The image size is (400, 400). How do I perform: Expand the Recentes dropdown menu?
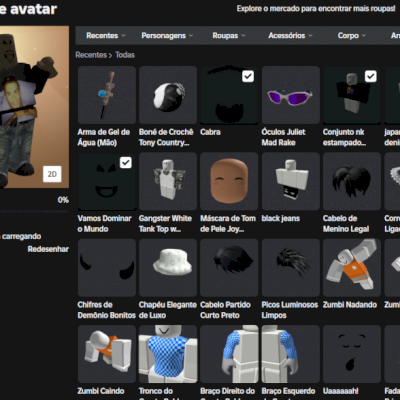[106, 35]
